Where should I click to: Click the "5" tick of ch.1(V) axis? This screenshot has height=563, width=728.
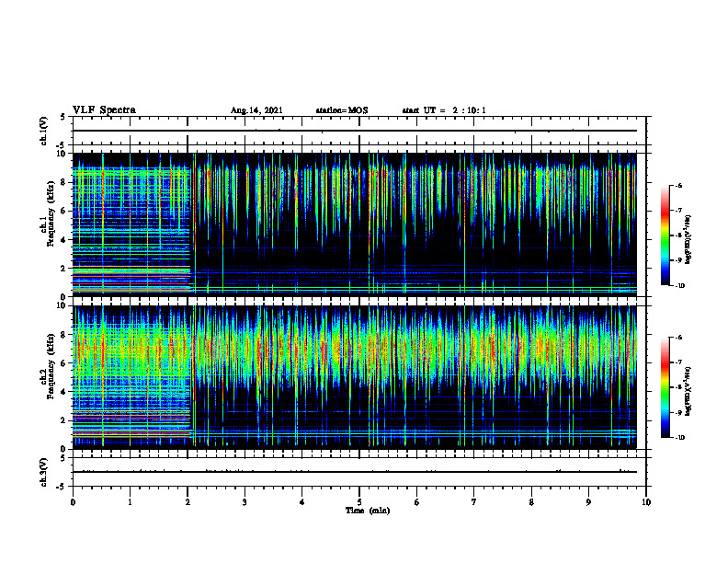(64, 117)
